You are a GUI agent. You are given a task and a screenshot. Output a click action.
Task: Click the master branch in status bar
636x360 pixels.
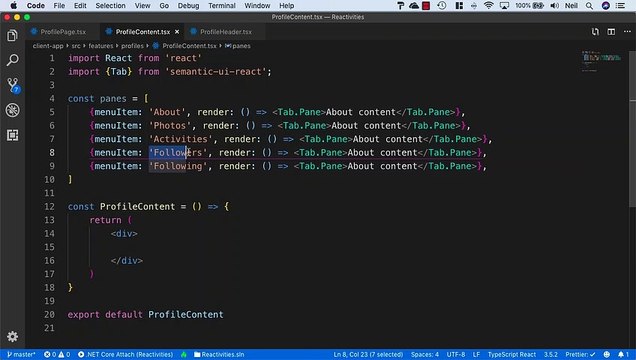(21, 354)
